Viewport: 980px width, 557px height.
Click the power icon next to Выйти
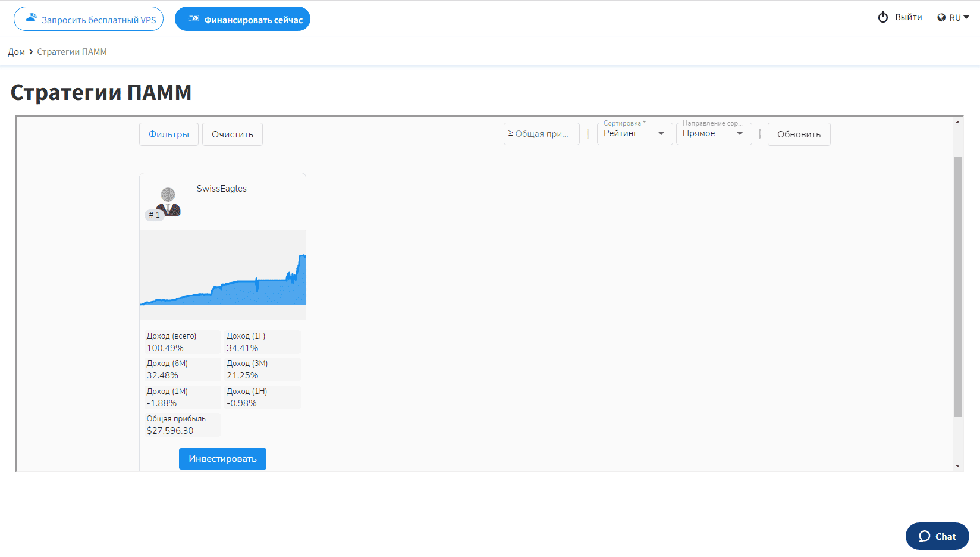tap(883, 17)
